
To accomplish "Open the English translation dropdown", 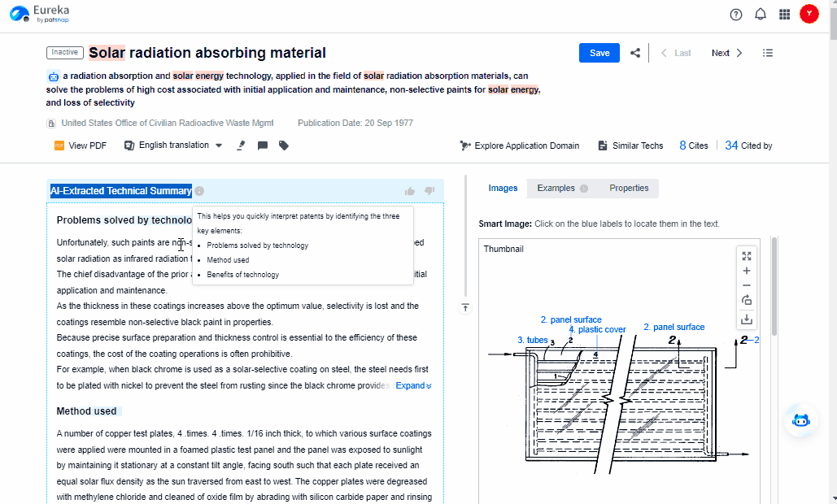I will point(173,146).
